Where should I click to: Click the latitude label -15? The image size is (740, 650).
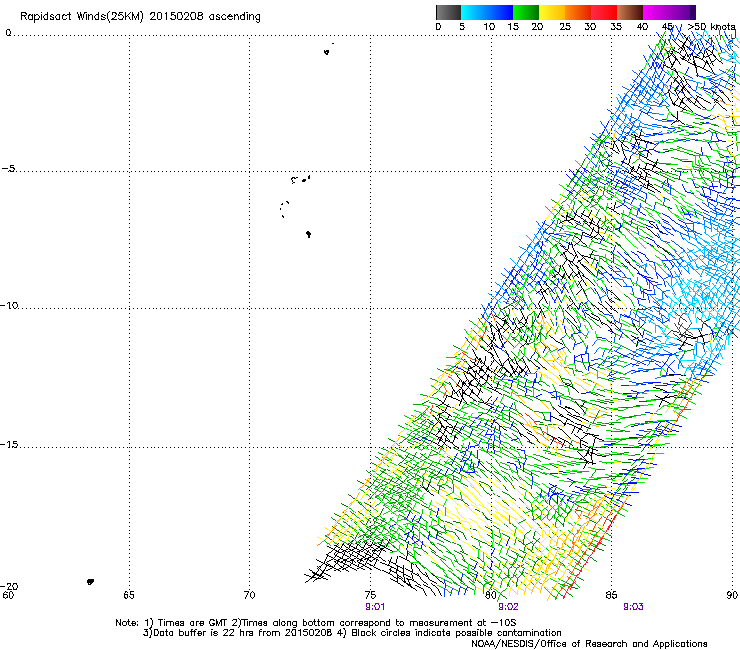9,445
